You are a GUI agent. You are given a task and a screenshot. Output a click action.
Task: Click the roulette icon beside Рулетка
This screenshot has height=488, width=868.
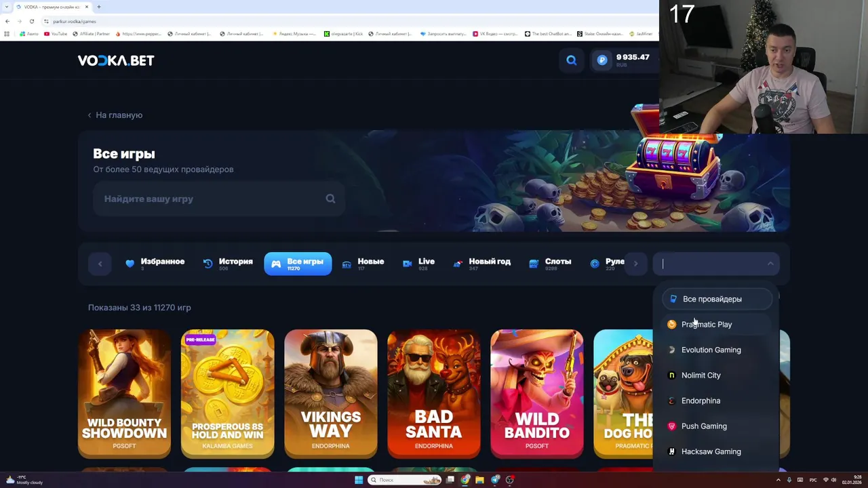coord(595,264)
